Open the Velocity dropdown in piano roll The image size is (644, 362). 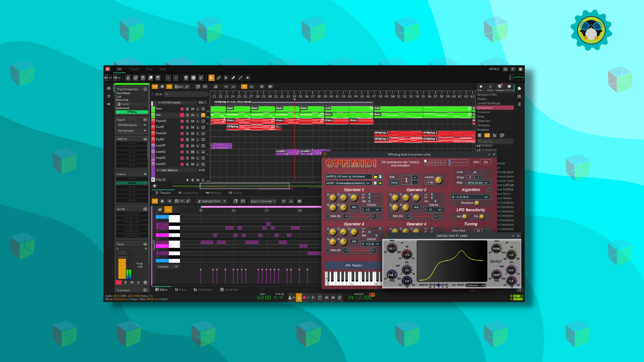[x=167, y=267]
